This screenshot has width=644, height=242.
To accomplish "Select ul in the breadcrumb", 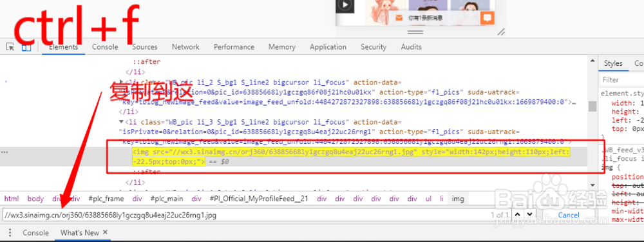I will pyautogui.click(x=428, y=199).
